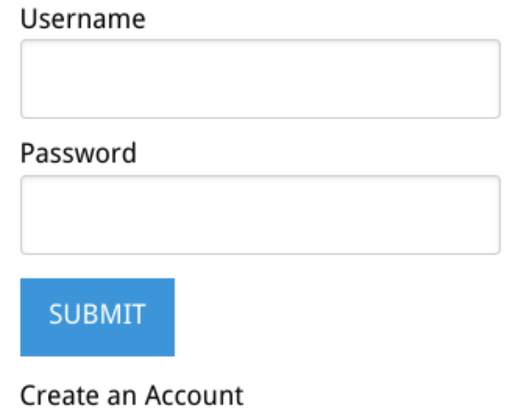Click the SUBMIT button text
The image size is (532, 408).
97,314
